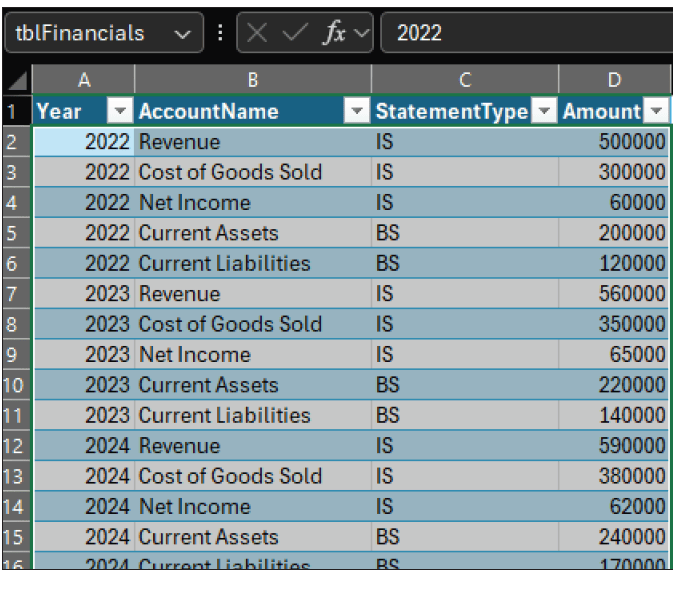Click Current Liabilities in row 6

point(253,263)
